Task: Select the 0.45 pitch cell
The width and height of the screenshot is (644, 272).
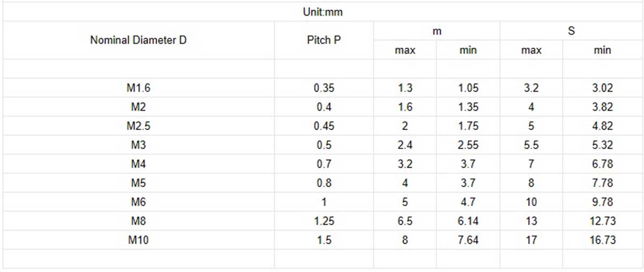Action: [x=324, y=126]
